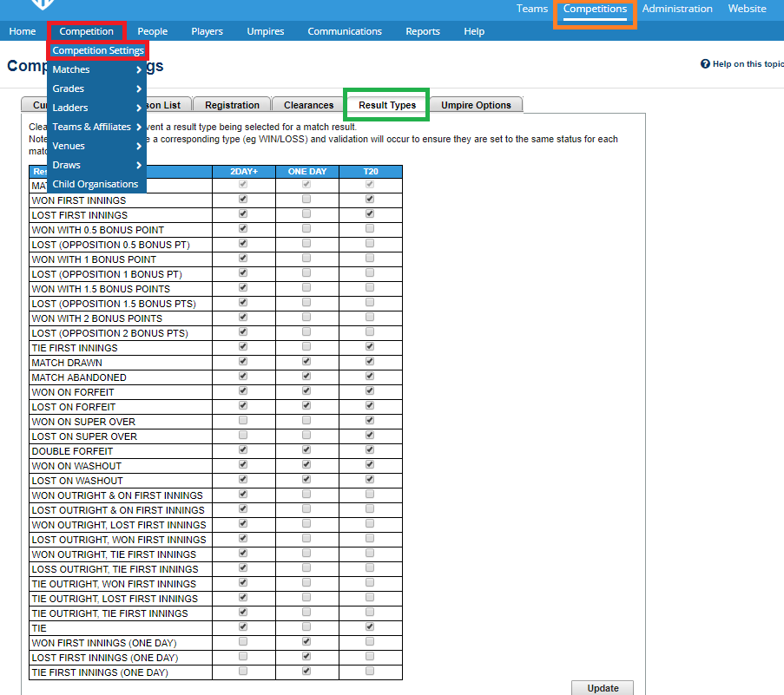Open the People menu
The image size is (784, 695).
tap(153, 31)
